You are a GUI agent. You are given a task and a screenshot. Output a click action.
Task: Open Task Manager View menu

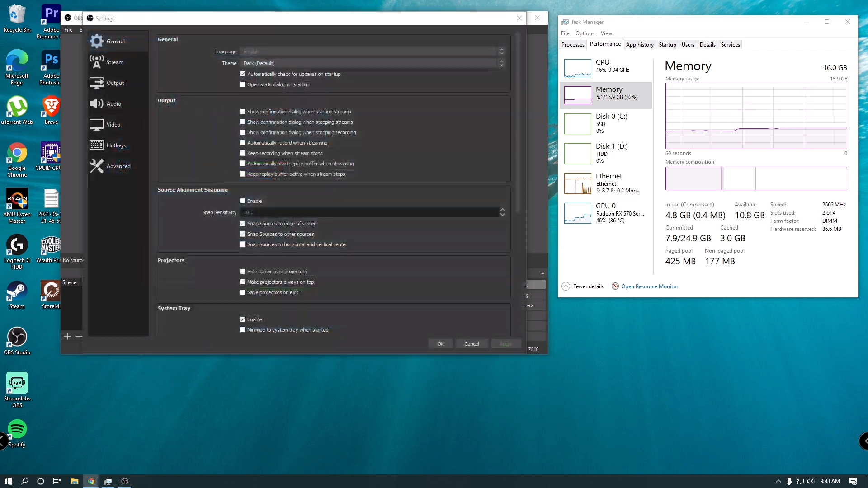coord(606,33)
